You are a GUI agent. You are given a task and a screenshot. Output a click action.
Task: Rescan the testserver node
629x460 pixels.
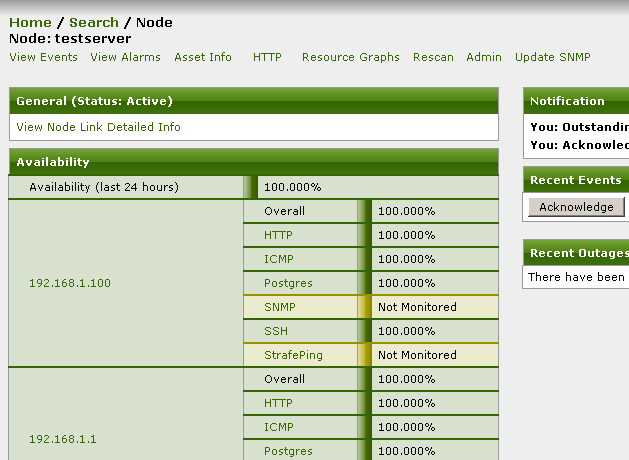pyautogui.click(x=433, y=57)
